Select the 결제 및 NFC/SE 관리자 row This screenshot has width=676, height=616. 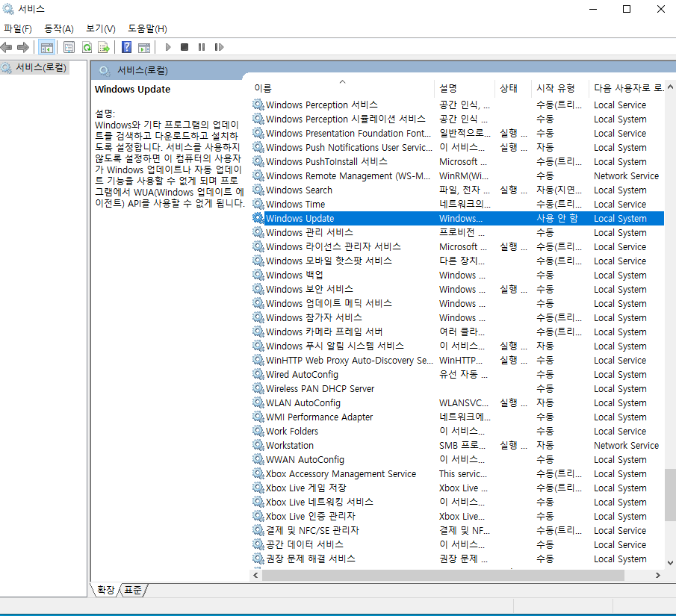[457, 530]
